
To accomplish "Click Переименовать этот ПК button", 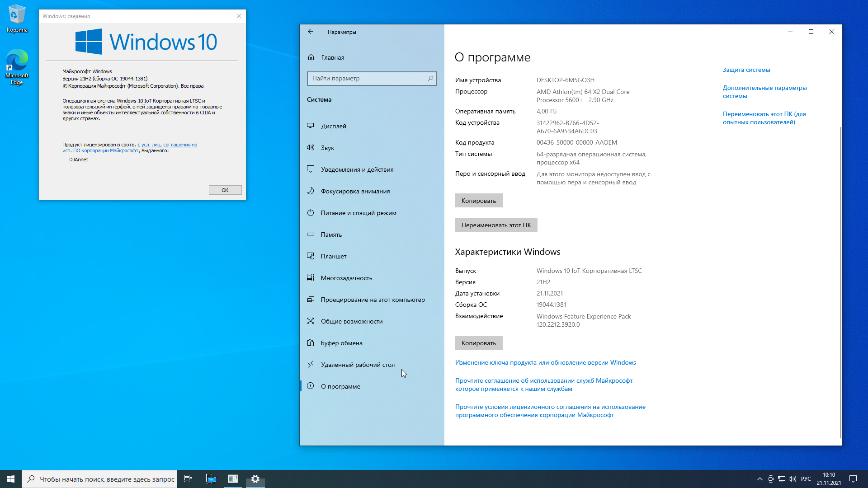I will coord(496,225).
